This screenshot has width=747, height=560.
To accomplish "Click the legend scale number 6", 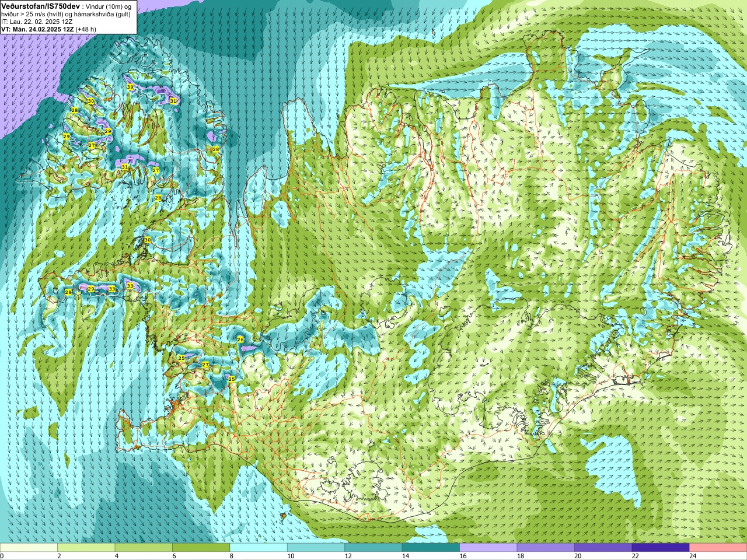I will tap(174, 556).
